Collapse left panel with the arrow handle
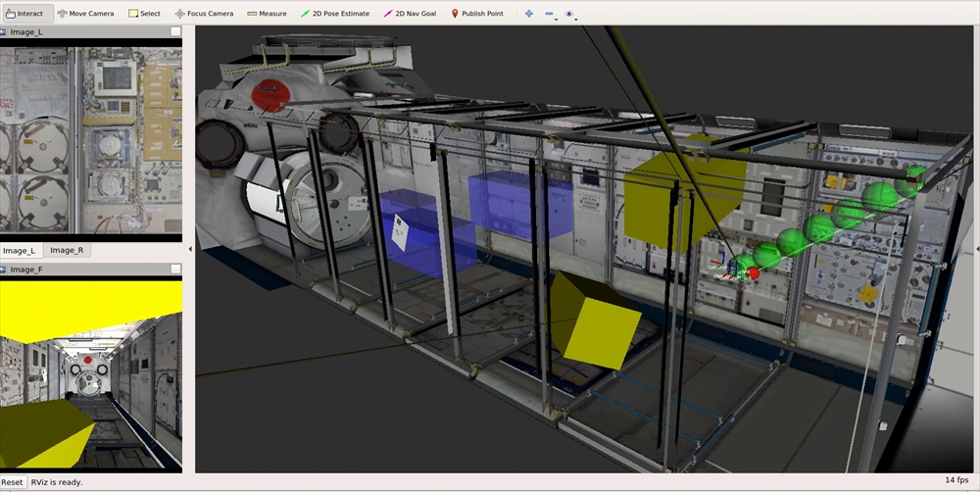 (x=190, y=249)
